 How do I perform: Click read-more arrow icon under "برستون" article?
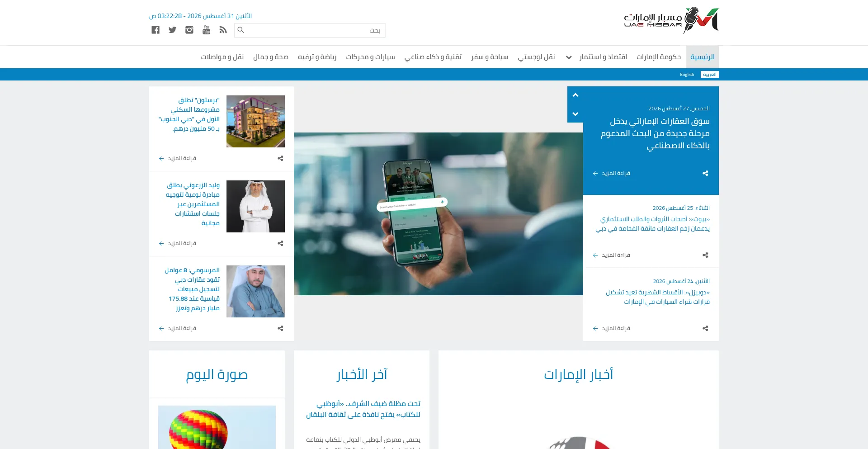[161, 158]
